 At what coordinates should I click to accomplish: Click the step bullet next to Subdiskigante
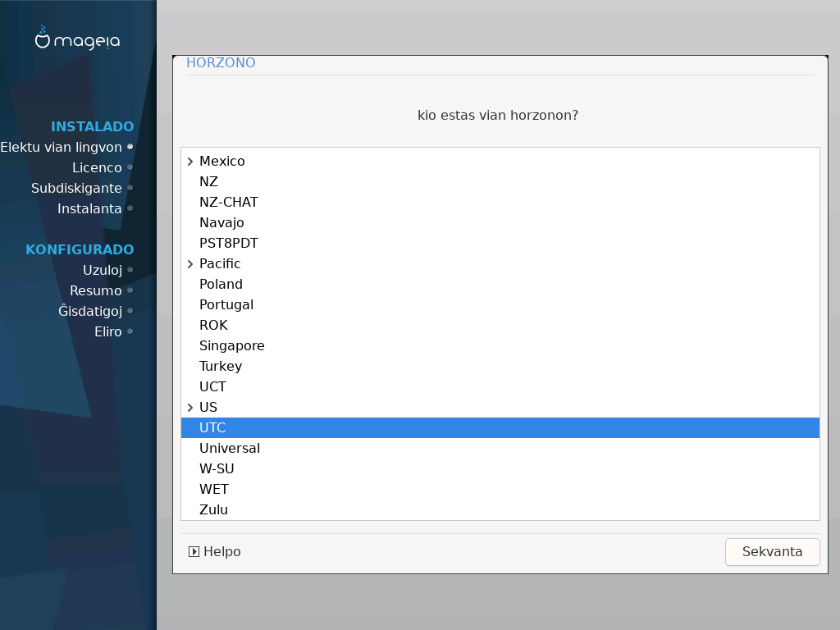[x=130, y=188]
